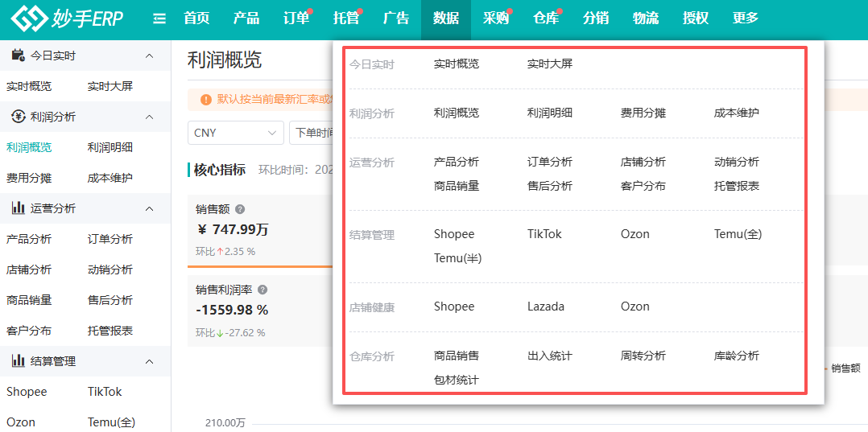Click the 销售额 metric card

259,230
